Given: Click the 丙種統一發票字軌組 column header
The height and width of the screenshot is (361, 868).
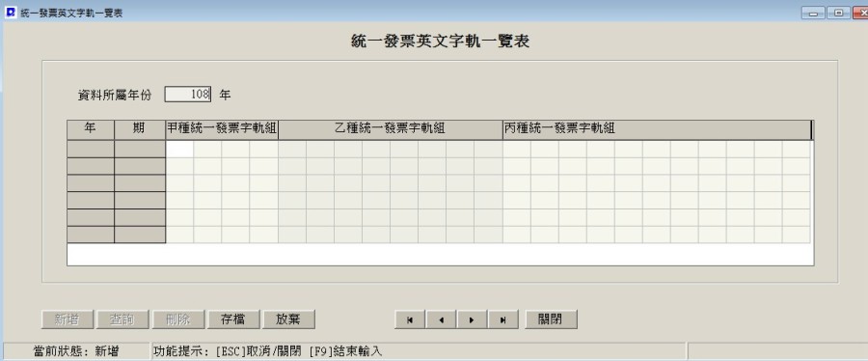Looking at the screenshot, I should (x=657, y=129).
